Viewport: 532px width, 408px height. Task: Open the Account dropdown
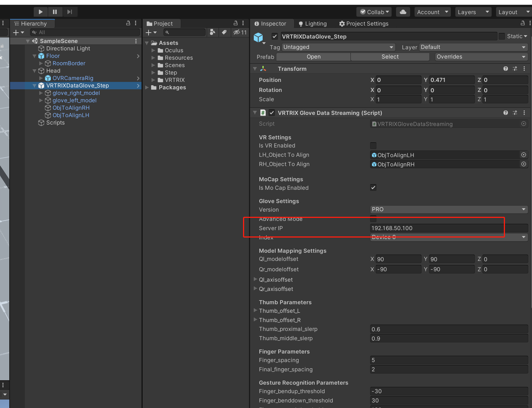click(x=432, y=12)
